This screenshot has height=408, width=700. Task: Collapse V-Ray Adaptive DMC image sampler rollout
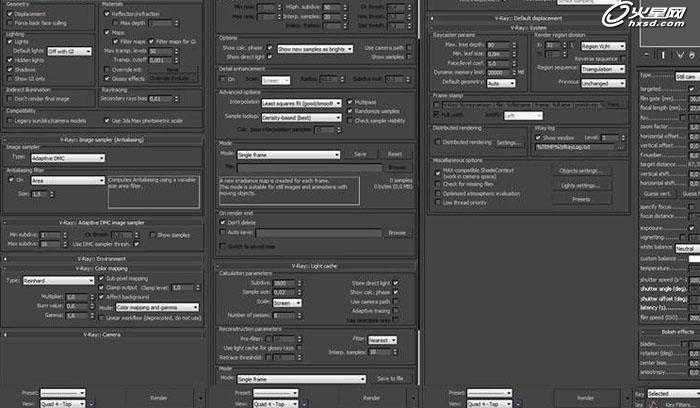(x=102, y=222)
